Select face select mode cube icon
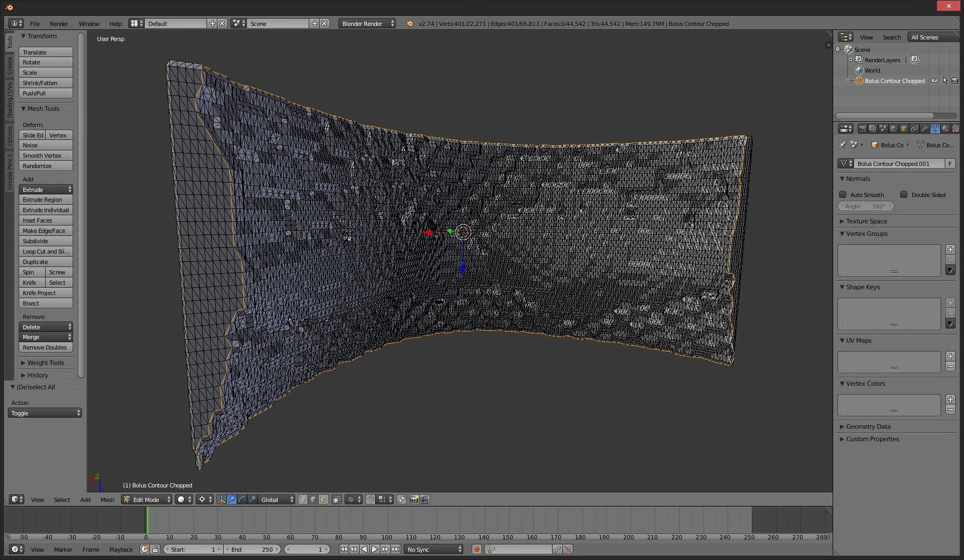 coord(323,499)
